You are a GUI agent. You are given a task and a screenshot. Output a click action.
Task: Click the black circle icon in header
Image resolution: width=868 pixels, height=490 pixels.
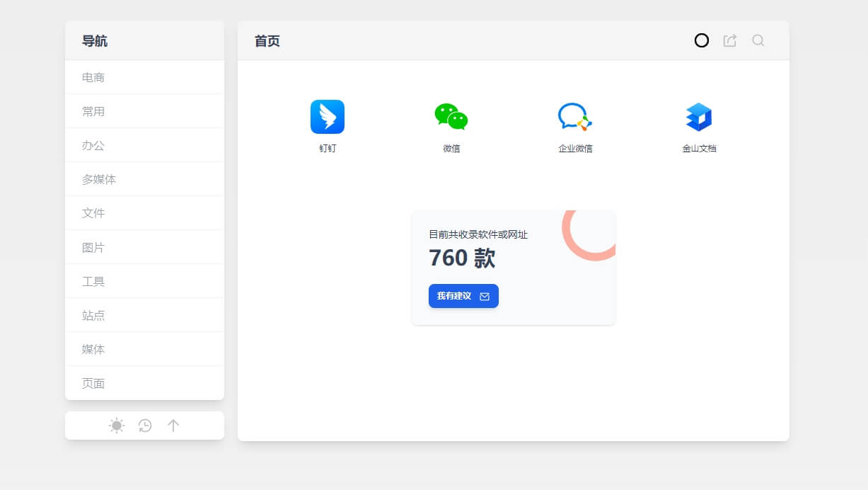click(701, 40)
